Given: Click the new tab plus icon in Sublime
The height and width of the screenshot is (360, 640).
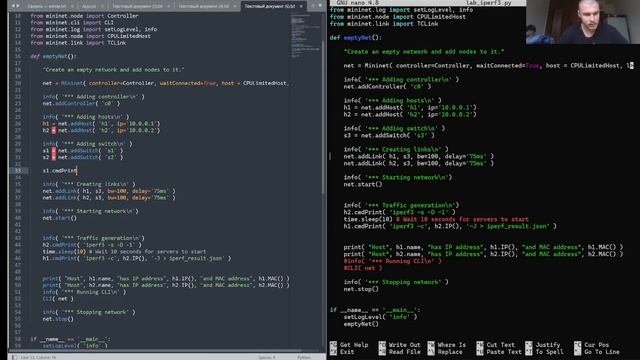Looking at the screenshot, I should click(313, 6).
